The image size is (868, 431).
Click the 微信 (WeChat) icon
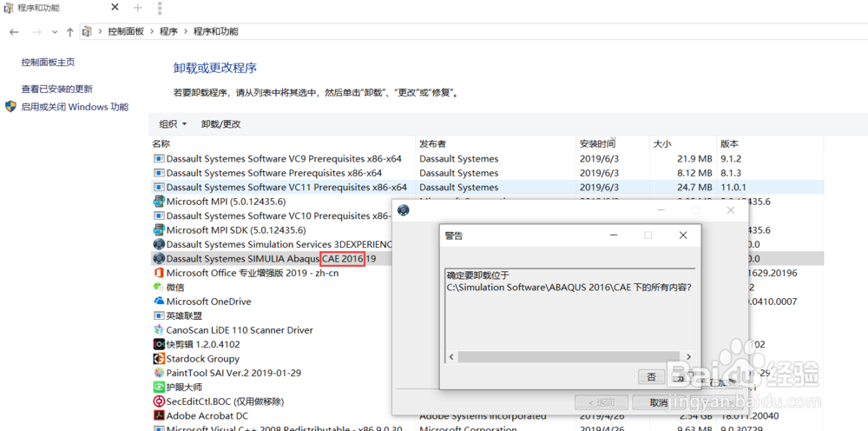(x=159, y=287)
